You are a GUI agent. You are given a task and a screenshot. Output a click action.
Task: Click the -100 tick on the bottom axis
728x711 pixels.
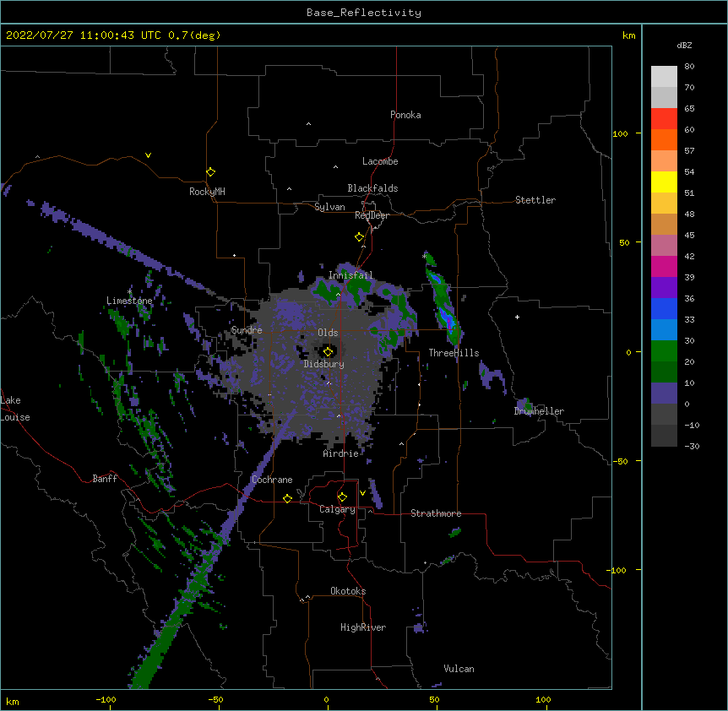pyautogui.click(x=106, y=700)
